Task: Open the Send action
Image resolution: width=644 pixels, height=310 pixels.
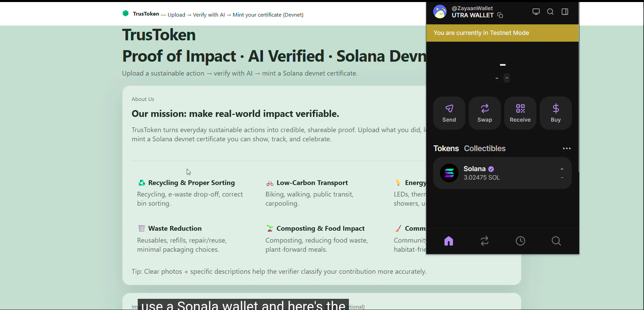Action: click(449, 113)
